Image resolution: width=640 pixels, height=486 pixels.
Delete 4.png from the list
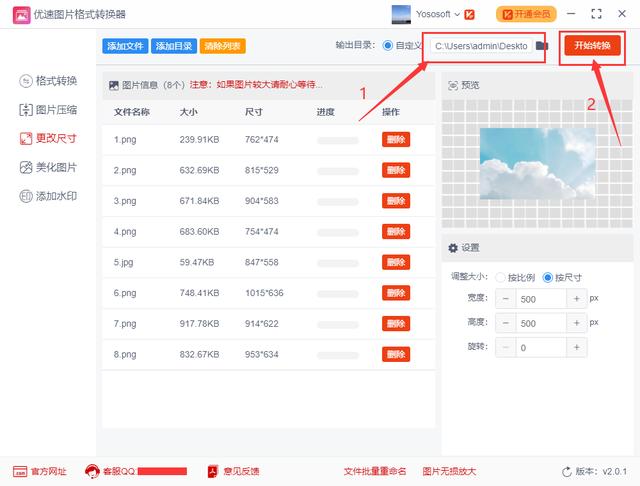coord(396,231)
